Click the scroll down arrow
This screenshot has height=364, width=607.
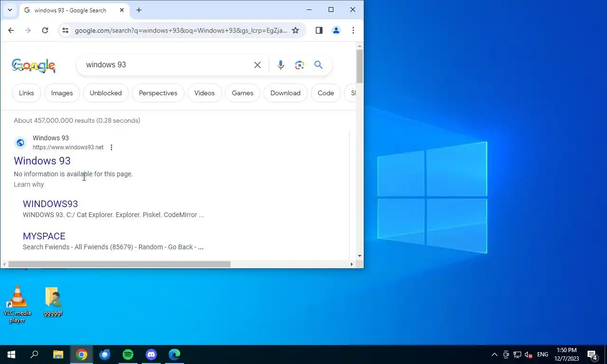(359, 256)
